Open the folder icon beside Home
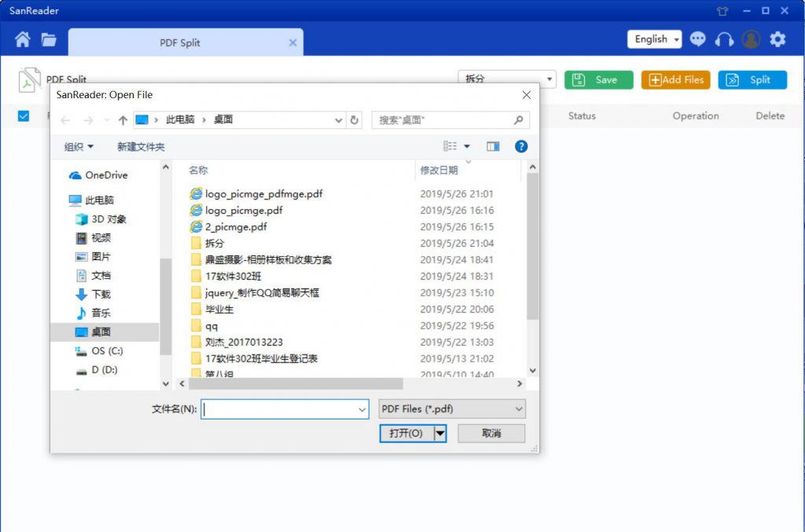This screenshot has height=532, width=805. coord(49,39)
